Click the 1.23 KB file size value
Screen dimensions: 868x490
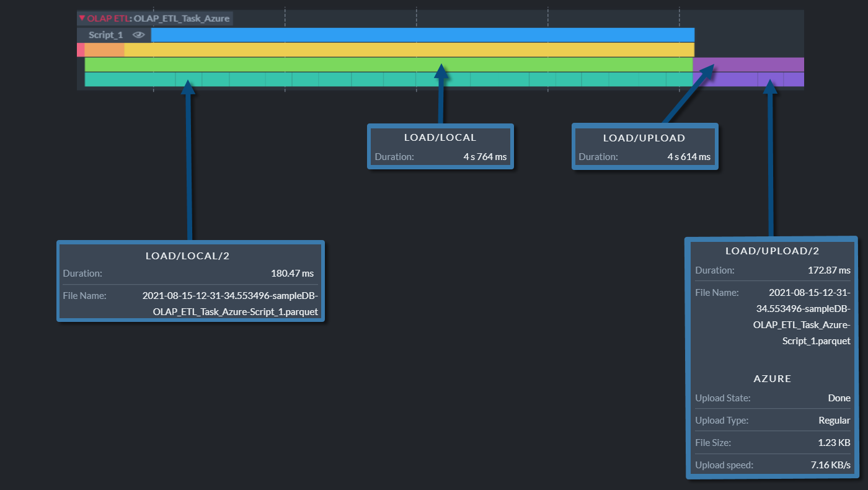coord(835,443)
